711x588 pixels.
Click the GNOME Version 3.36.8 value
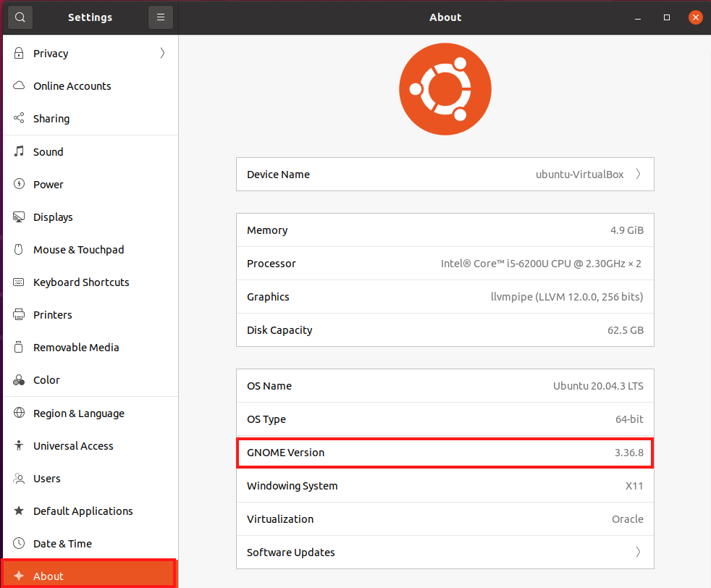[629, 453]
